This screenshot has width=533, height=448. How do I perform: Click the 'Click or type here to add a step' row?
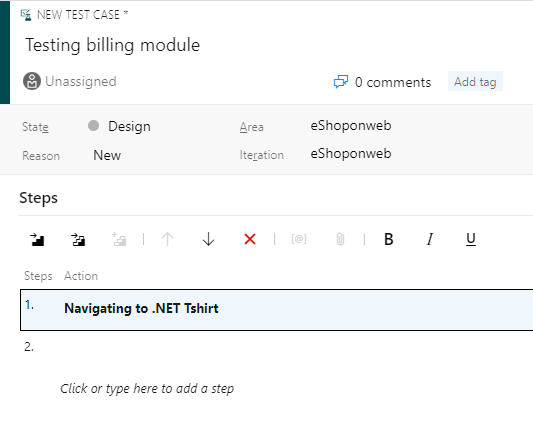[147, 389]
